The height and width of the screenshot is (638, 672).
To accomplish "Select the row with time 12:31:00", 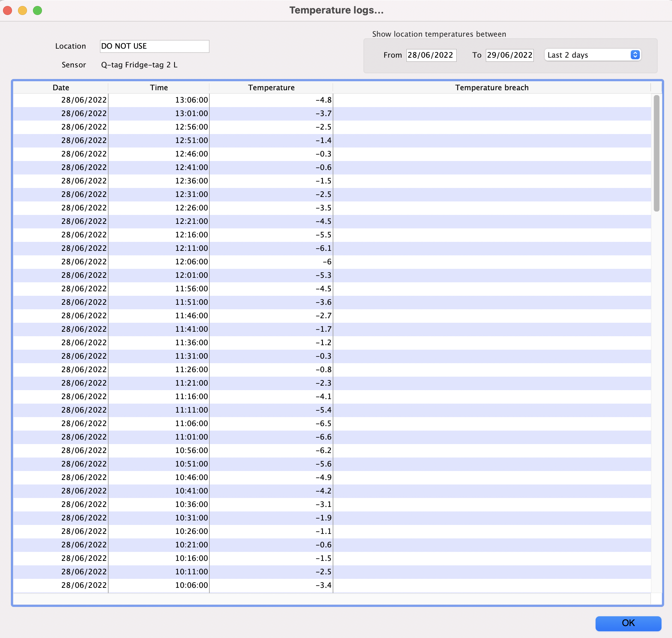I will [x=332, y=194].
